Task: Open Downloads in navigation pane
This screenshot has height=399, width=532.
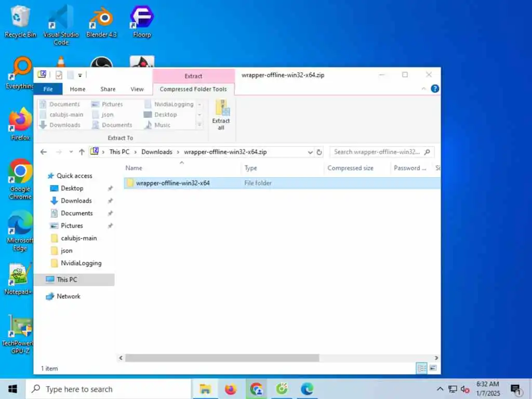Action: [76, 201]
